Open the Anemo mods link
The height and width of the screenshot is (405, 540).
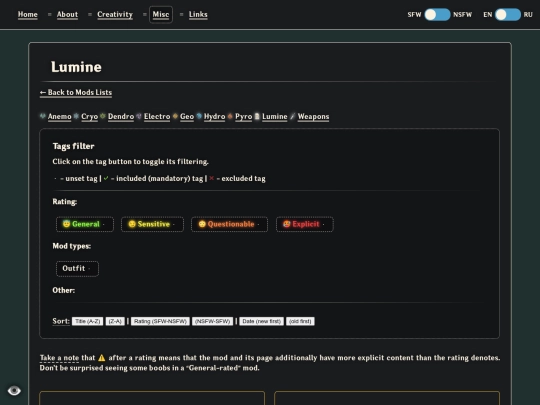[60, 116]
